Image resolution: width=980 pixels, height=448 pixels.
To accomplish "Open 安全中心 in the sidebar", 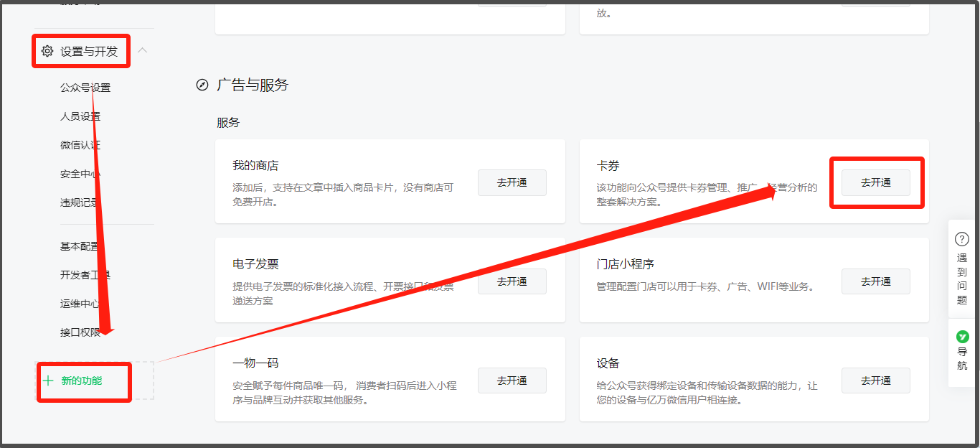I will click(80, 174).
